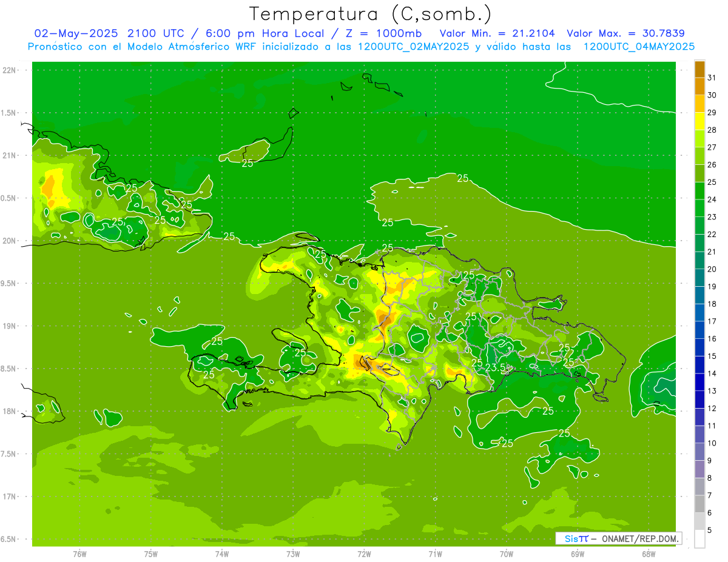The height and width of the screenshot is (562, 728).
Task: Click the legend value 18
Action: tap(712, 304)
